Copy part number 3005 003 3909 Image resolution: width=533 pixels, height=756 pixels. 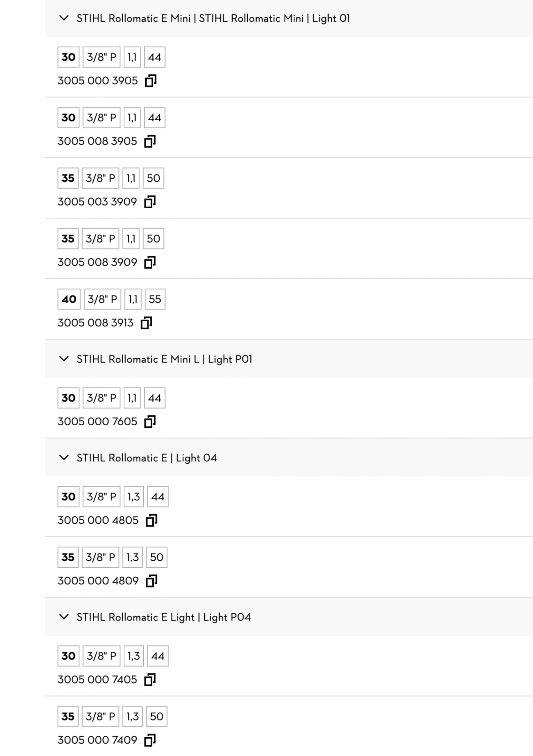(150, 202)
